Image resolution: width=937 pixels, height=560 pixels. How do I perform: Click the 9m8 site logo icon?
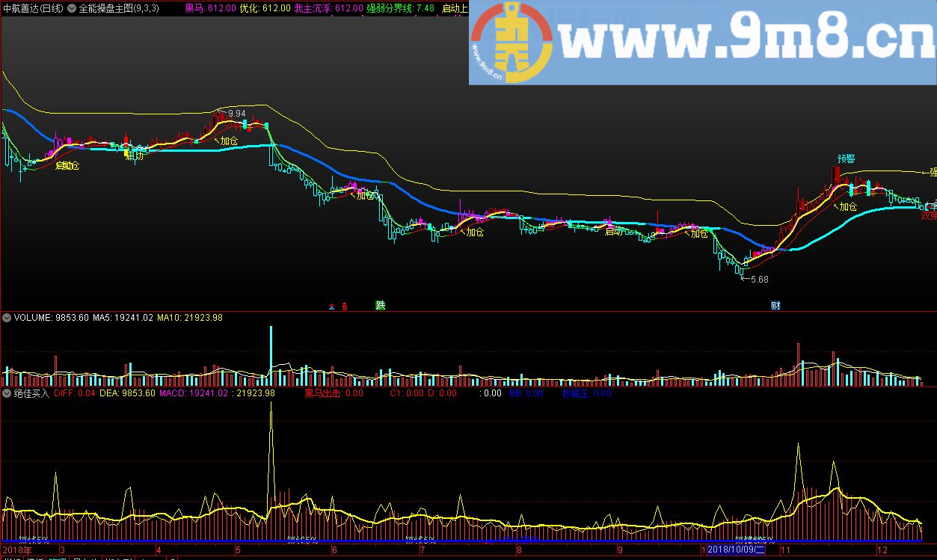(x=511, y=43)
